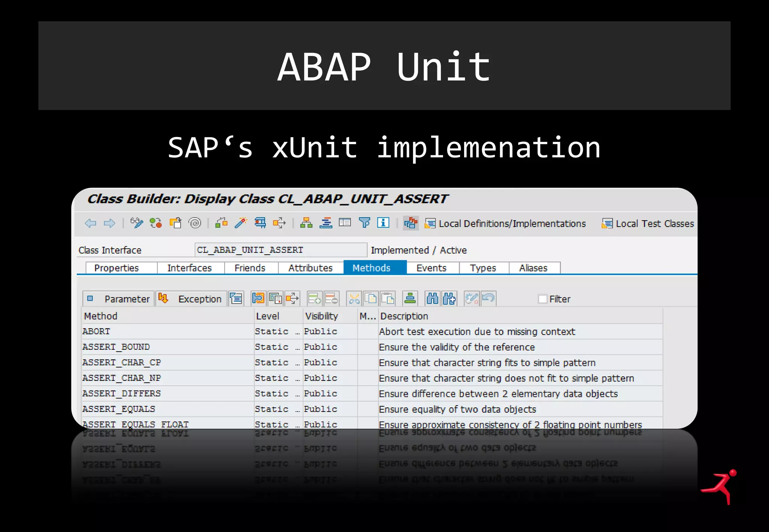Toggle Display/Change mode with the glasses-and-pencil icon
769x532 pixels.
(137, 223)
